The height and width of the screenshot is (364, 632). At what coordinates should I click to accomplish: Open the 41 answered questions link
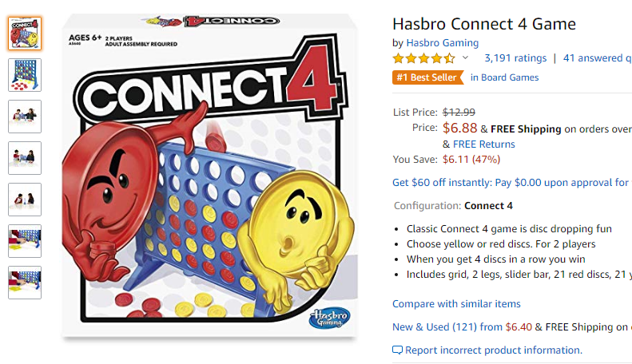598,58
